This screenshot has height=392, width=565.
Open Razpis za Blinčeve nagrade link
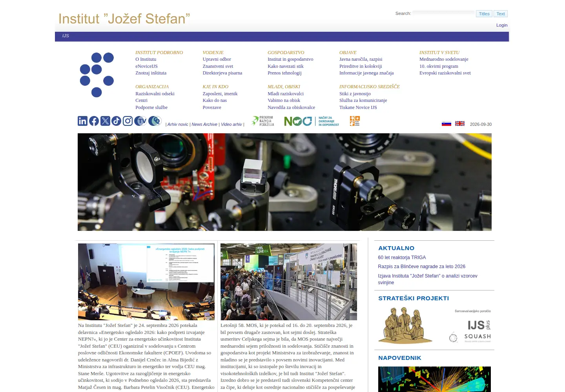[421, 267]
